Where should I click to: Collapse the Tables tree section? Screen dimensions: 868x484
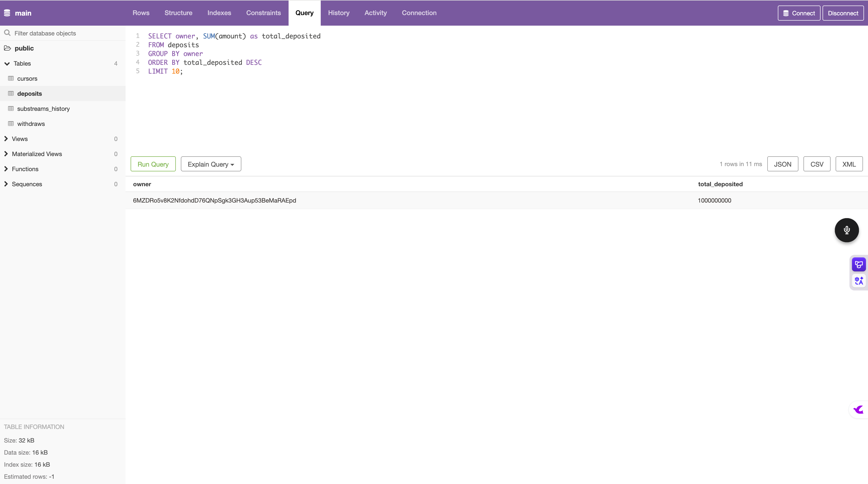click(7, 64)
